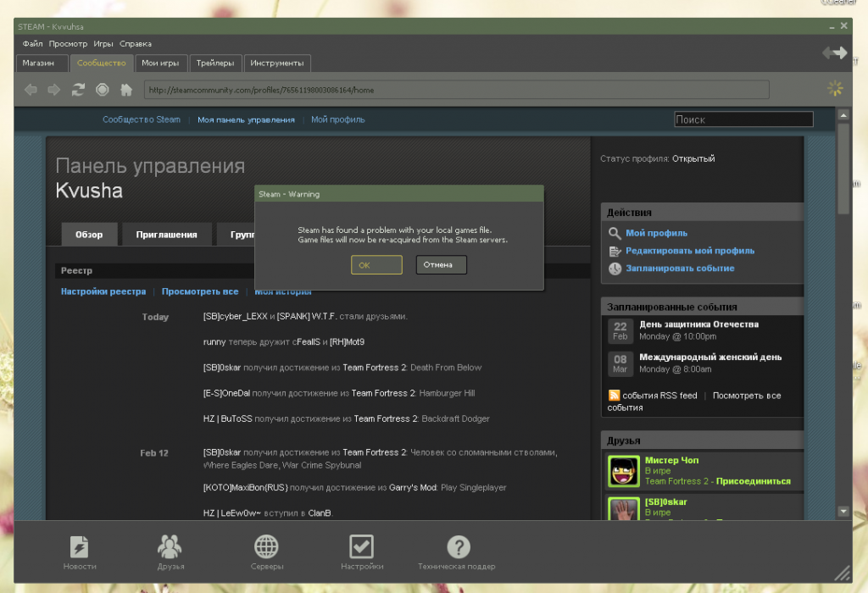Open День защитника Отечества event
The image size is (868, 593).
[699, 324]
